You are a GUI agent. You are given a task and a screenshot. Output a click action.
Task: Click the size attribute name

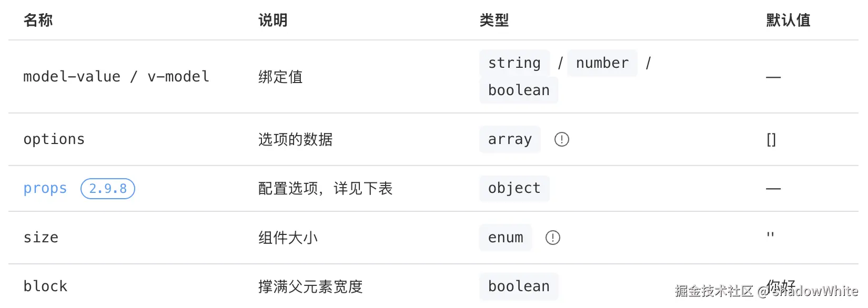41,238
